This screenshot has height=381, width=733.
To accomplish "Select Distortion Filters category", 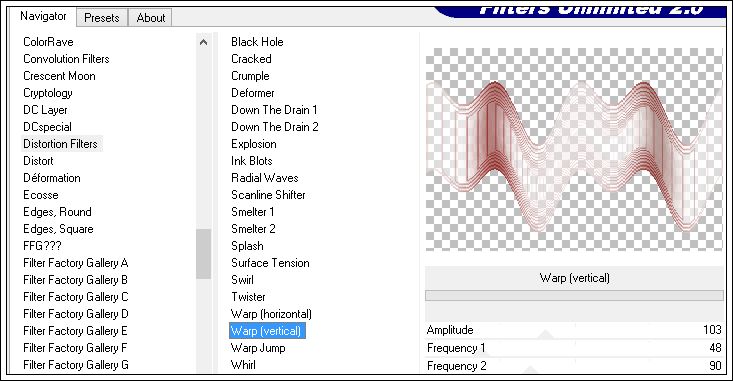I will pos(60,144).
